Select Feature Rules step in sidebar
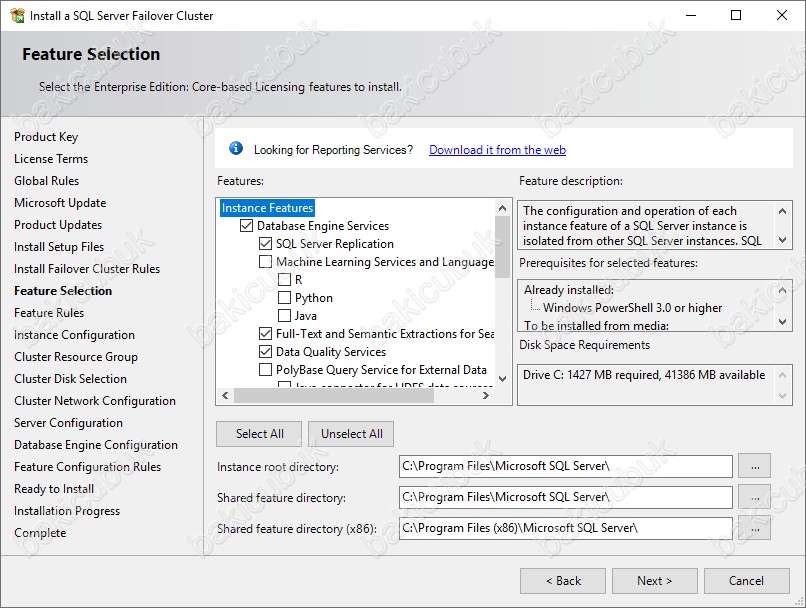Screen dimensions: 806x608 click(49, 313)
